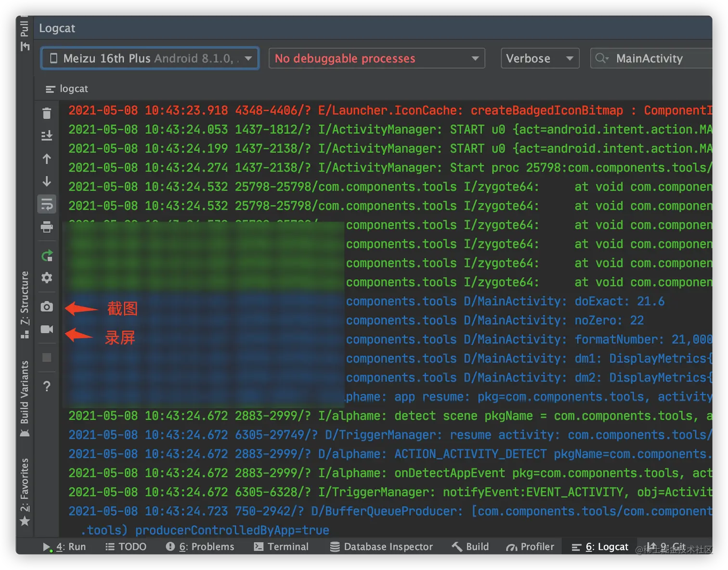This screenshot has height=570, width=728.
Task: Click the formatNumber log line
Action: click(529, 340)
